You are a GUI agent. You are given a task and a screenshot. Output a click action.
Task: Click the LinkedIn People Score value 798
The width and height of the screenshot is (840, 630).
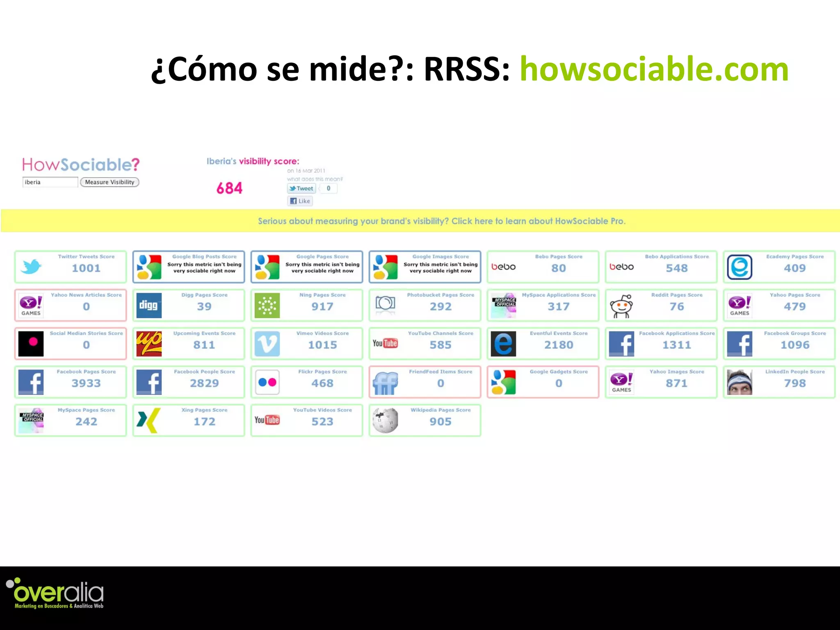coord(795,383)
